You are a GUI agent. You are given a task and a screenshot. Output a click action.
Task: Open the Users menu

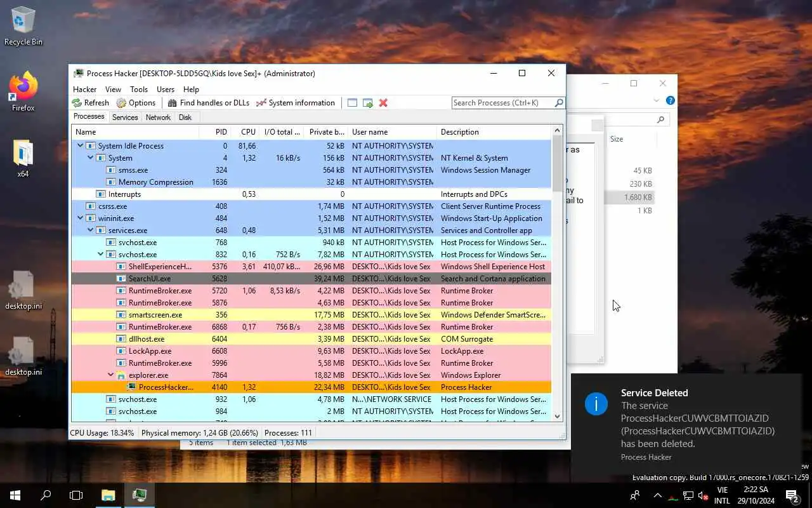pyautogui.click(x=166, y=90)
